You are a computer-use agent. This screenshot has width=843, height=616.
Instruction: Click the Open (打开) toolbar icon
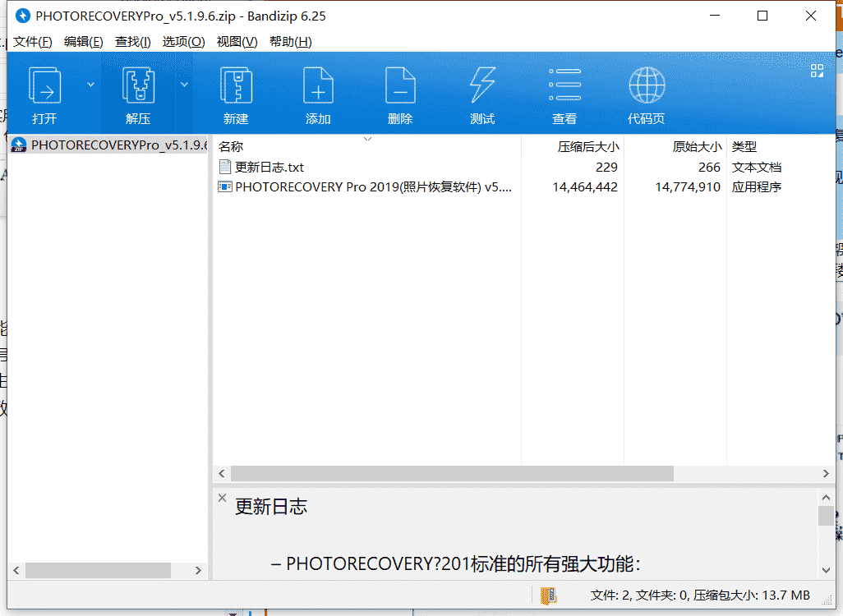click(44, 85)
